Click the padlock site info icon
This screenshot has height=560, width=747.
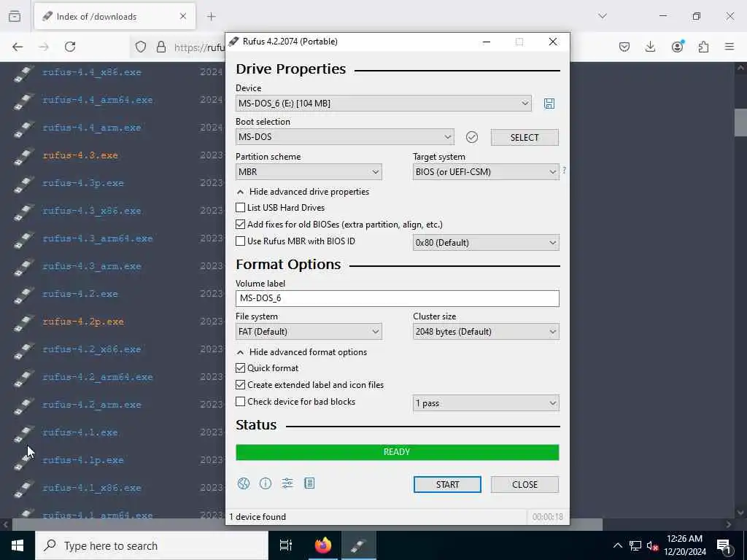click(x=161, y=47)
